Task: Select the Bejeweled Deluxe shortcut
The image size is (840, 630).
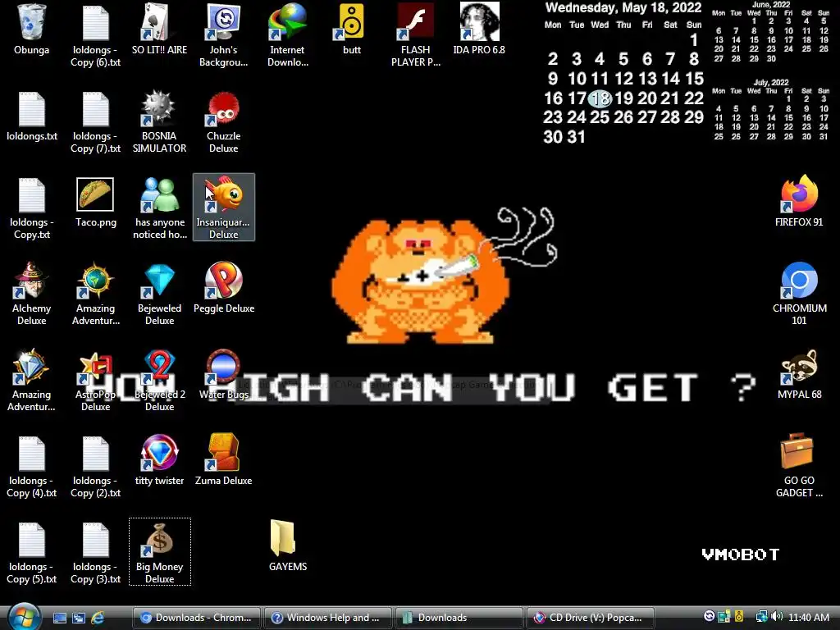Action: pyautogui.click(x=160, y=294)
